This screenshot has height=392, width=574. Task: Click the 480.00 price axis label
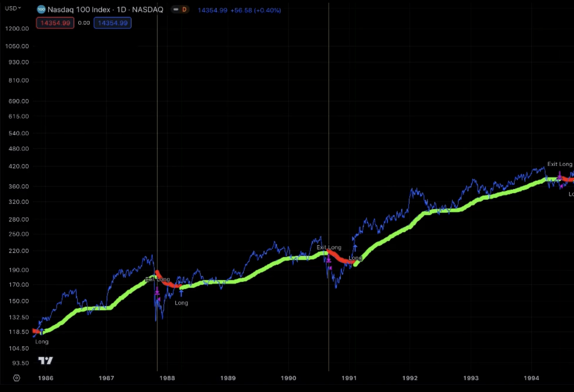(19, 149)
